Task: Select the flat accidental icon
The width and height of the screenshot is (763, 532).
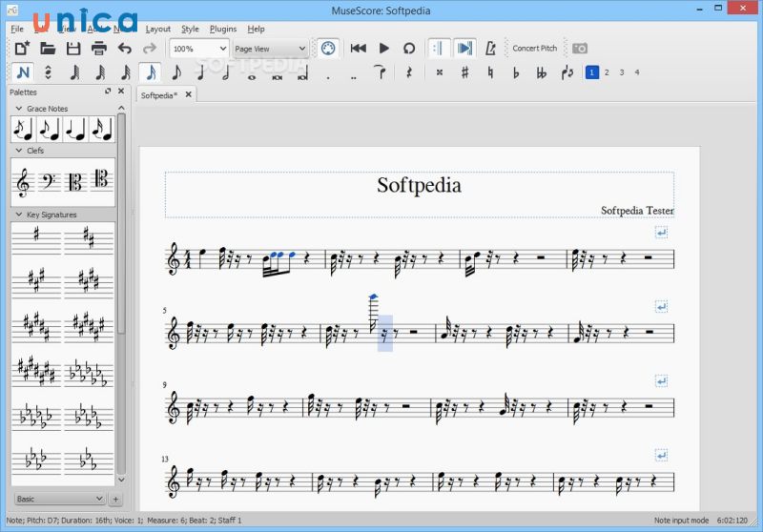Action: click(x=516, y=72)
